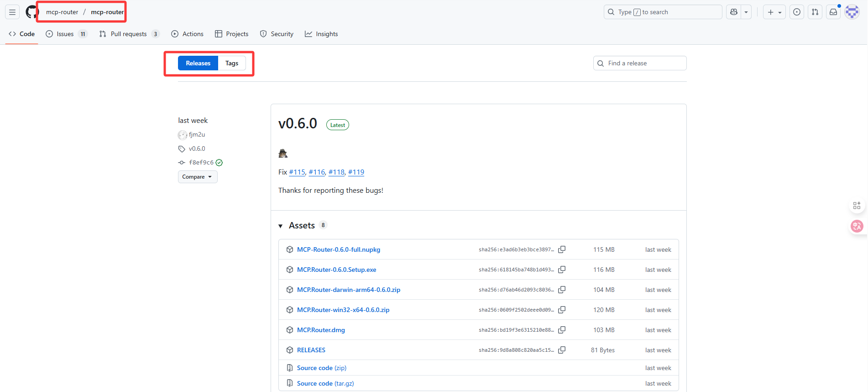This screenshot has width=868, height=392.
Task: Copy sha256 of MCP.Router.dmg
Action: (562, 330)
